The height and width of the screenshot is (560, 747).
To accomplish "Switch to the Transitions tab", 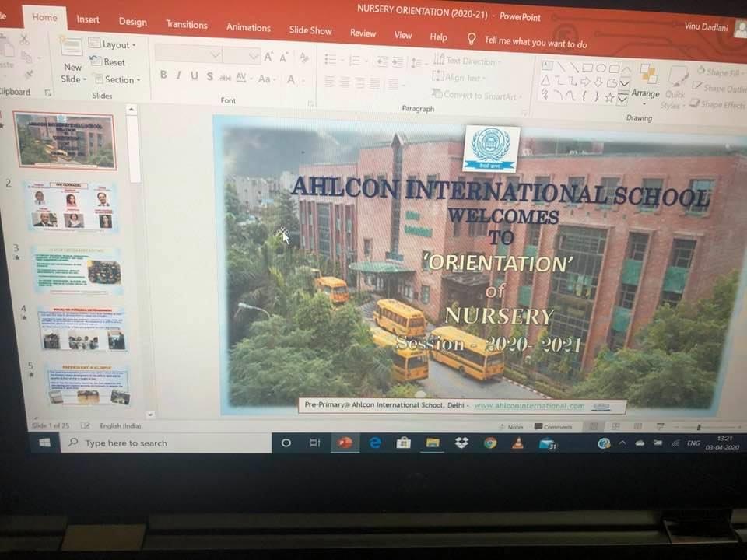I will coord(187,25).
